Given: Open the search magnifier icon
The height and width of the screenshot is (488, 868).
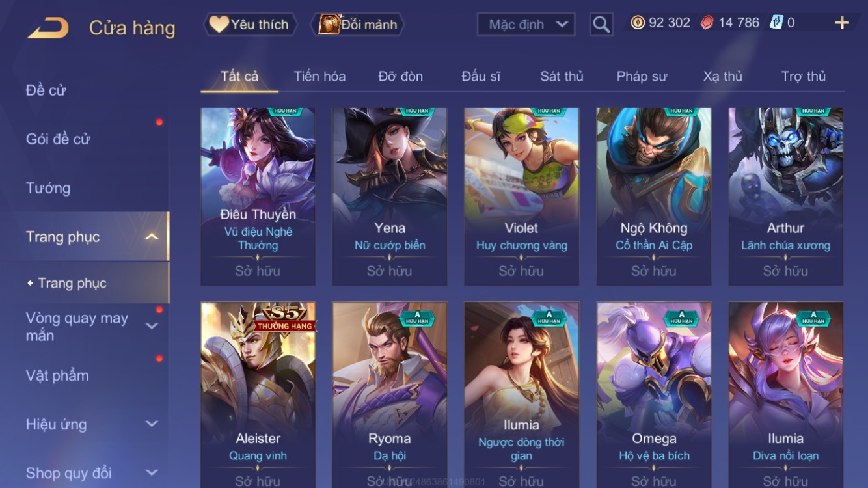Looking at the screenshot, I should pyautogui.click(x=601, y=25).
